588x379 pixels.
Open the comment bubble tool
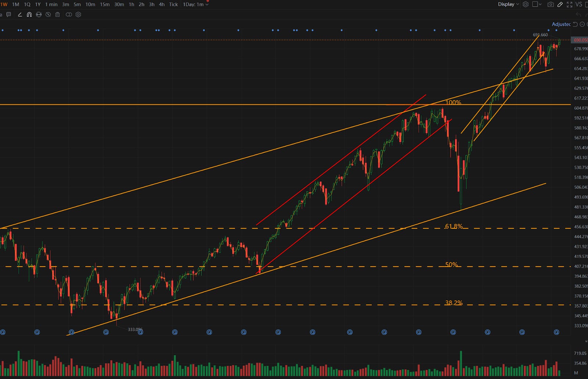(x=9, y=15)
